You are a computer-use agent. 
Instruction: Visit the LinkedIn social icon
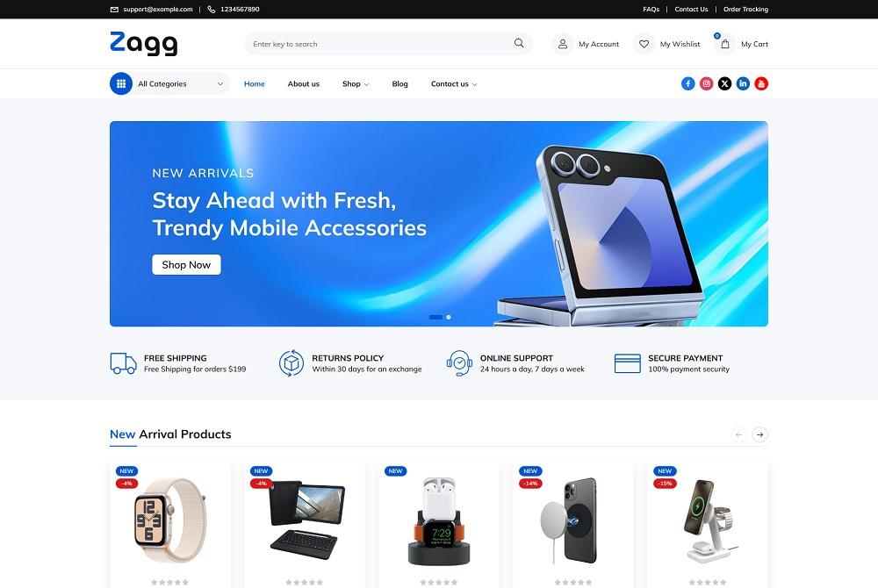(743, 84)
